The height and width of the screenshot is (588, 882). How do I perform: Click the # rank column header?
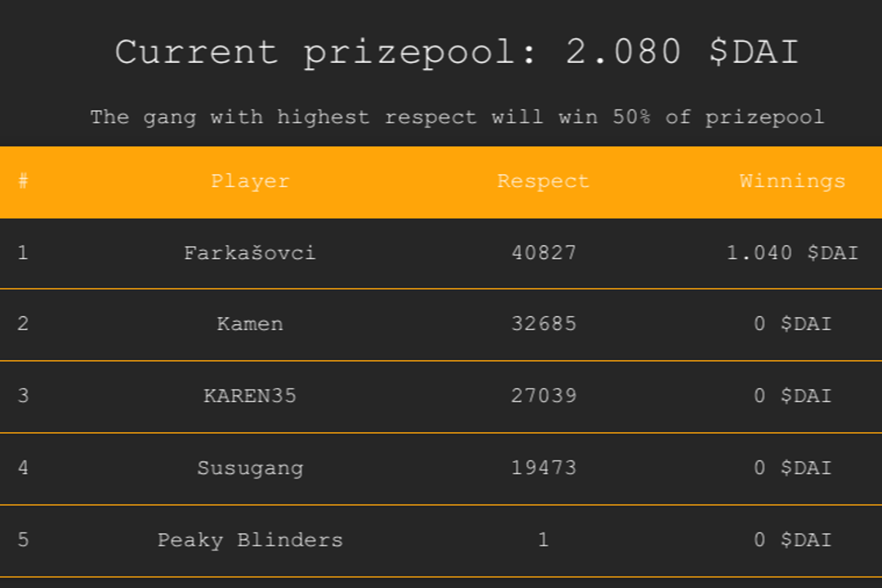[23, 181]
